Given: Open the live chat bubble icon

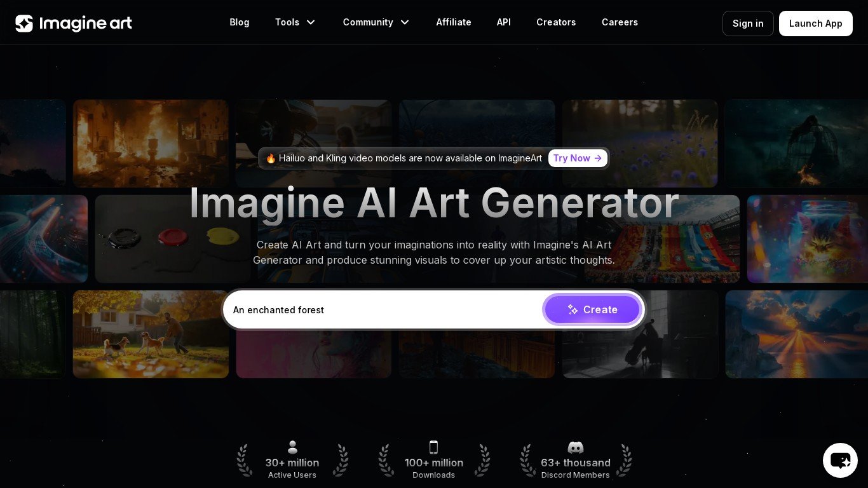Looking at the screenshot, I should (x=840, y=460).
